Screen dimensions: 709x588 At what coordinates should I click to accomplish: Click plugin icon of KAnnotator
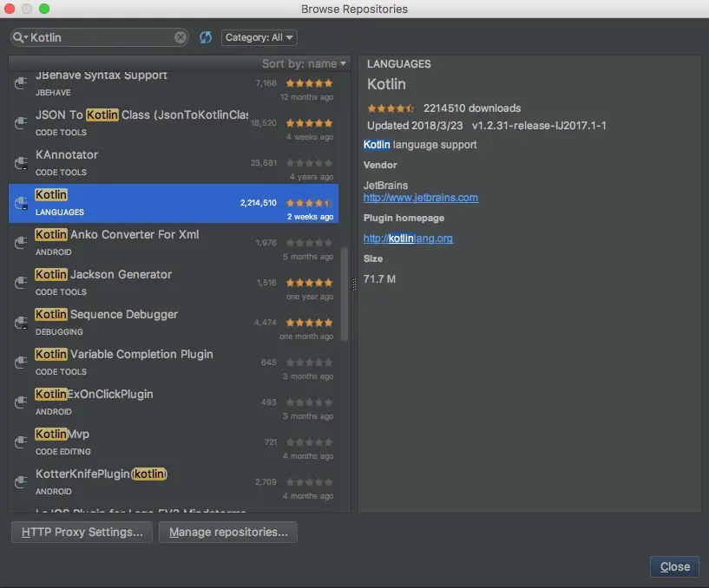(x=21, y=163)
